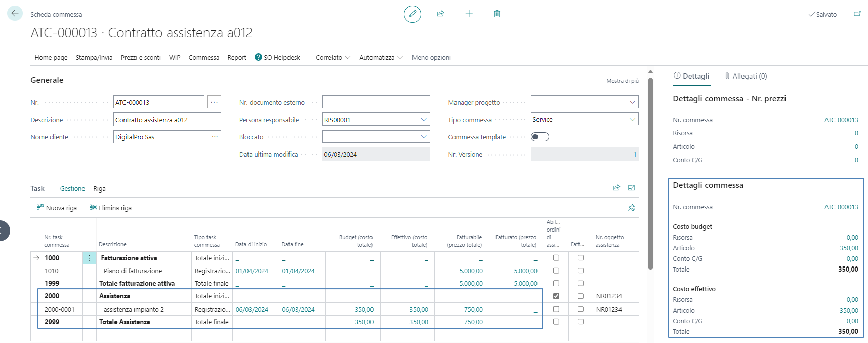Click NR01234 cell in task 2000 row
Screen dimensions: 868x343
[x=609, y=296]
